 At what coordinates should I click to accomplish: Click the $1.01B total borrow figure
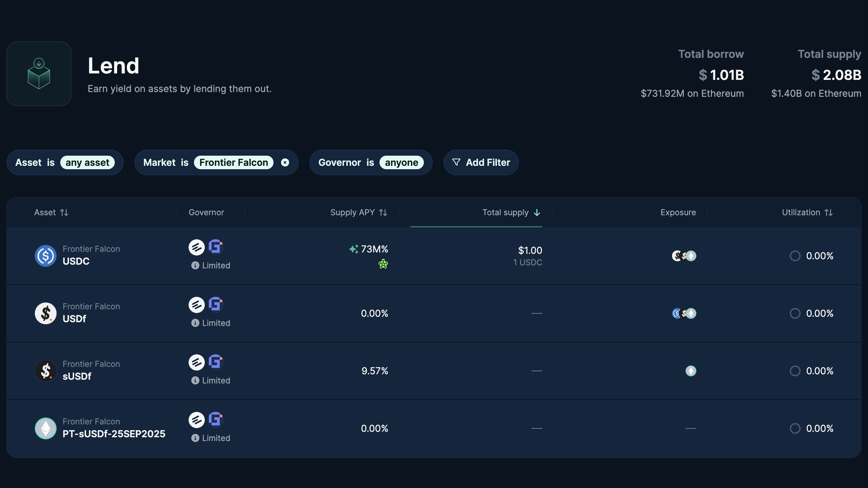coord(721,75)
